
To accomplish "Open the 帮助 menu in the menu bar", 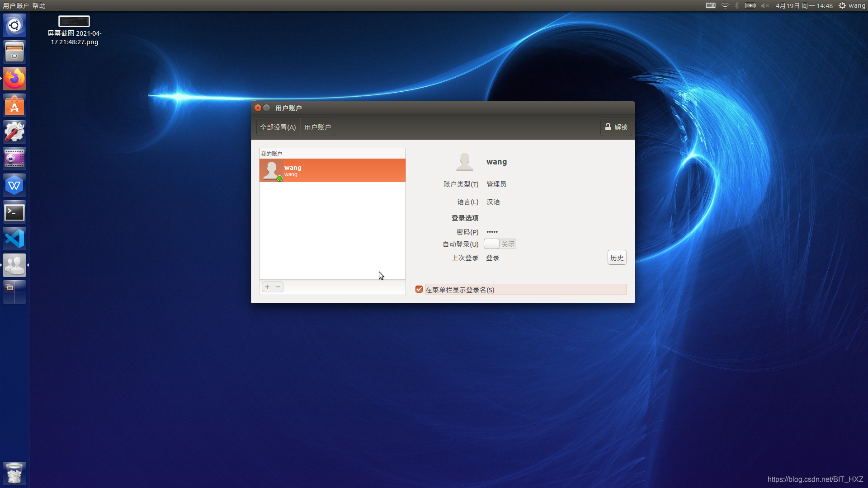I will coord(39,5).
